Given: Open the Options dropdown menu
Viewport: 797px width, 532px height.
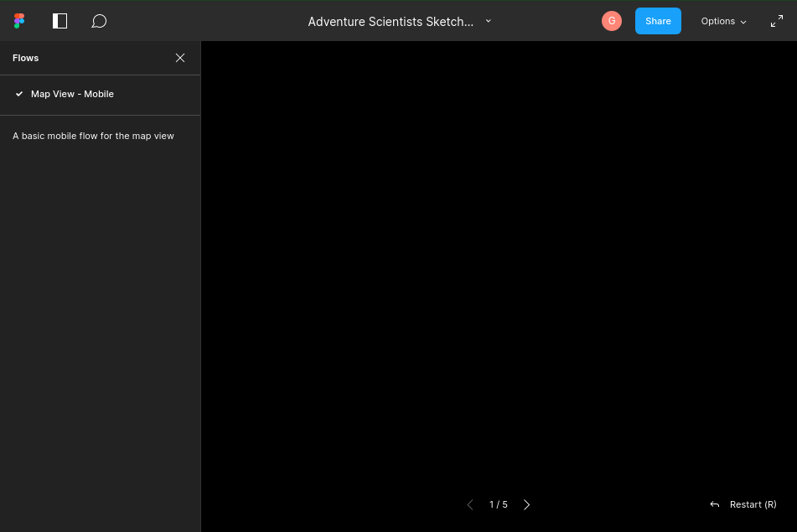Looking at the screenshot, I should click(723, 21).
